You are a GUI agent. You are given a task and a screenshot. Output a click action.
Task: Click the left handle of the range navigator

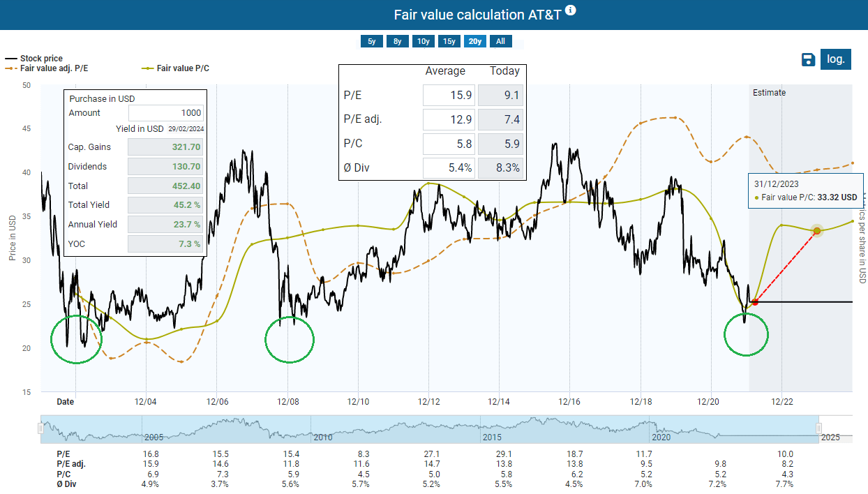coord(41,429)
